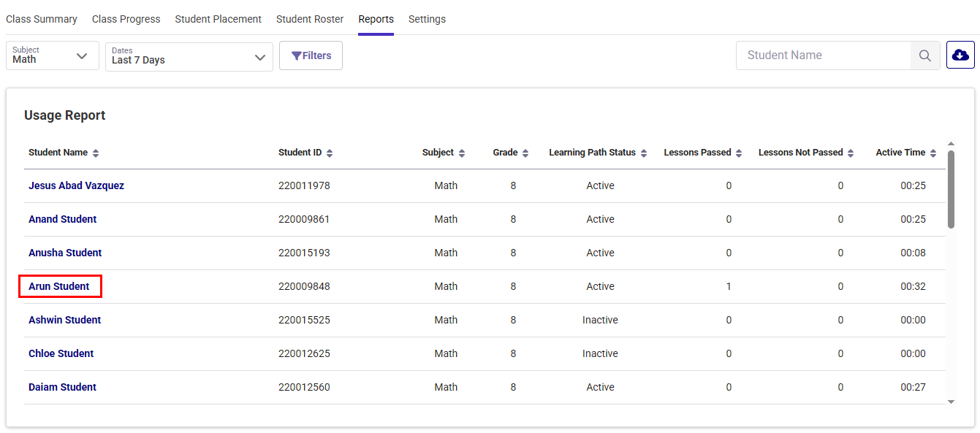Click the Student Name search field

[x=818, y=55]
